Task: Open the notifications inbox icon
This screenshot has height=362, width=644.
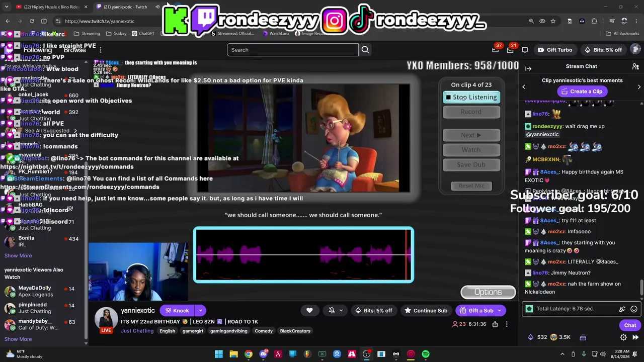Action: (510, 50)
